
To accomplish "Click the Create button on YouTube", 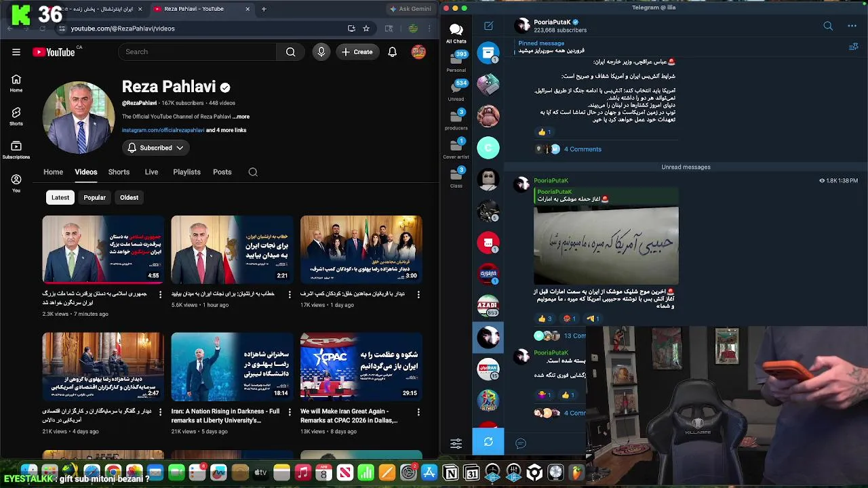I will click(x=357, y=52).
